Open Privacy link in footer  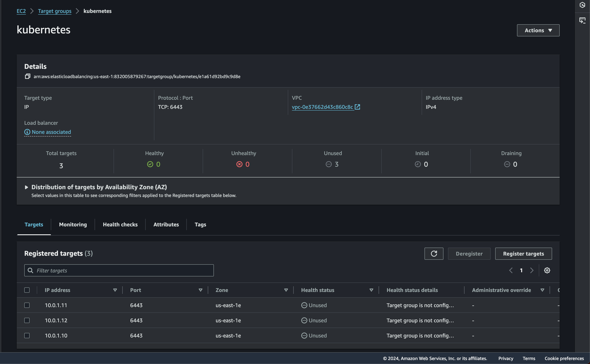[x=505, y=358]
